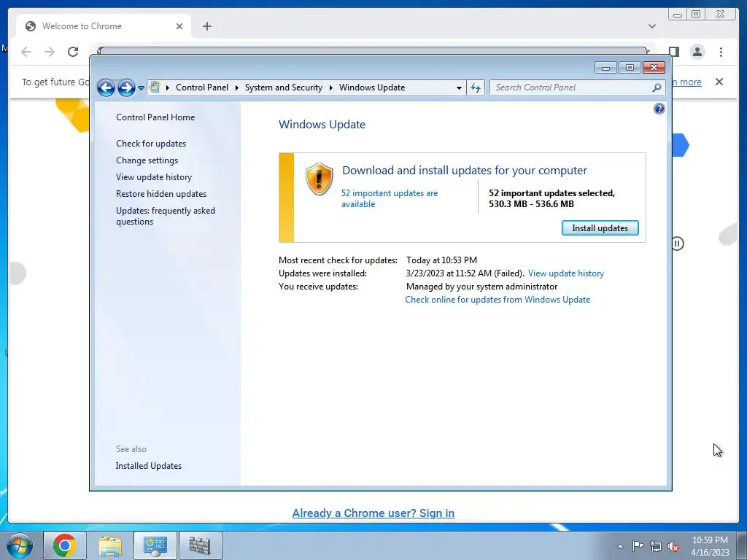
Task: Click Chrome forward navigation arrow
Action: (50, 52)
